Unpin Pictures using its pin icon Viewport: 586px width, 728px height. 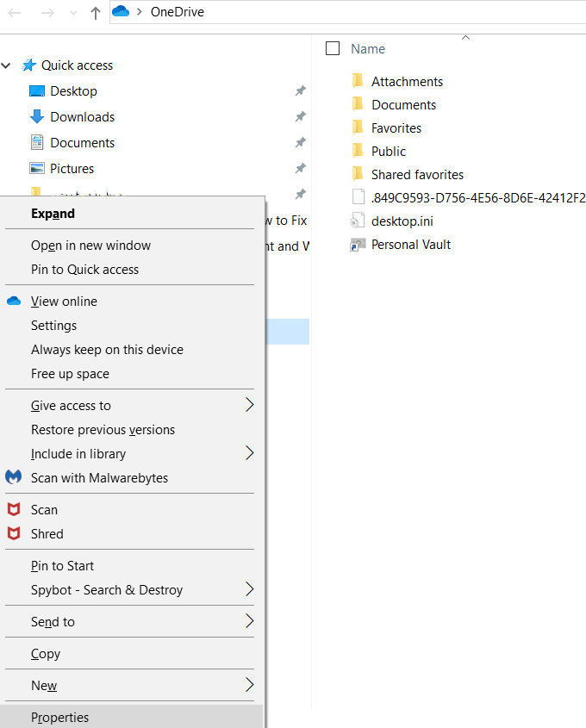click(300, 169)
